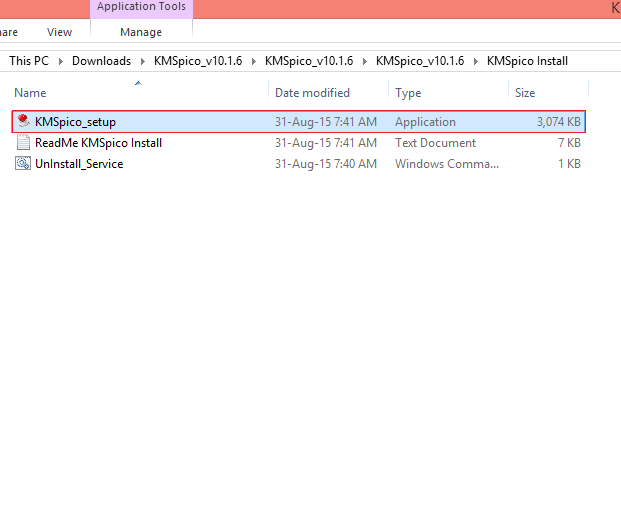Navigate to This PC in the address bar
This screenshot has height=519, width=621.
coord(29,61)
